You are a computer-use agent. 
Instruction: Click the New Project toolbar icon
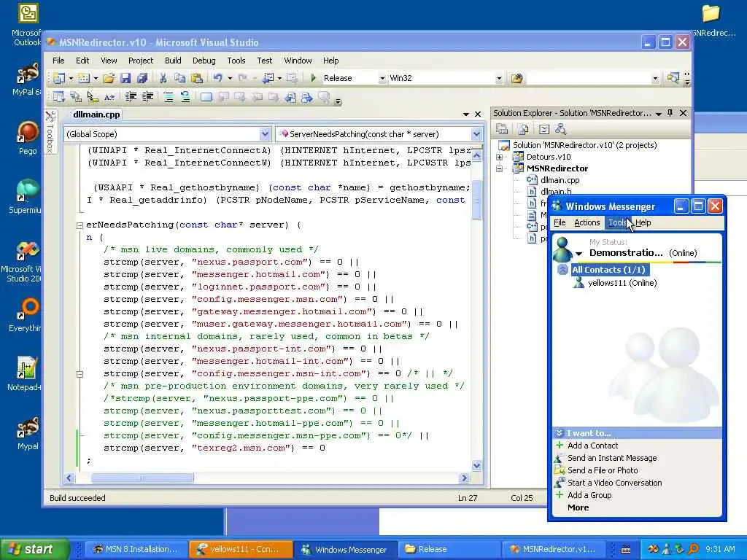pos(58,78)
